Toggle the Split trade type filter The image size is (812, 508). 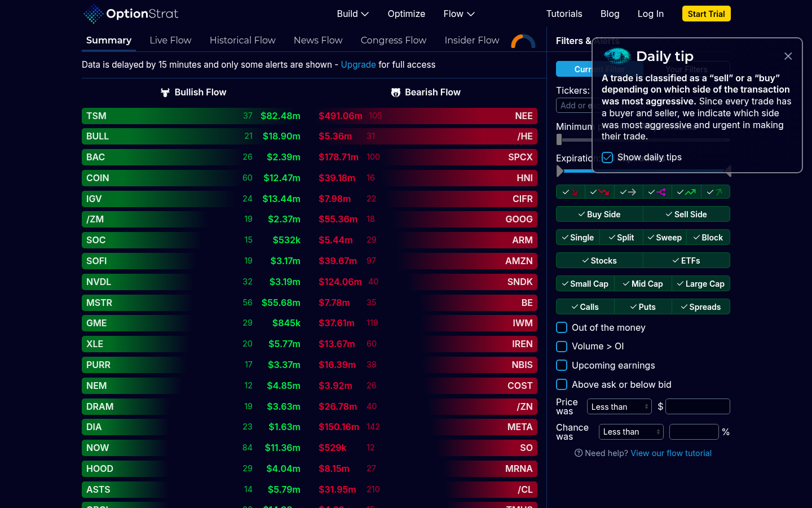(621, 238)
